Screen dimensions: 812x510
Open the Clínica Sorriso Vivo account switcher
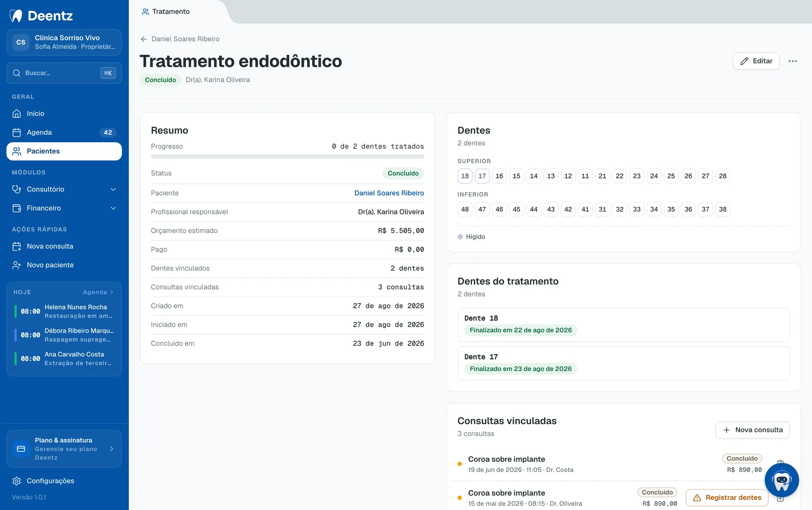(64, 42)
